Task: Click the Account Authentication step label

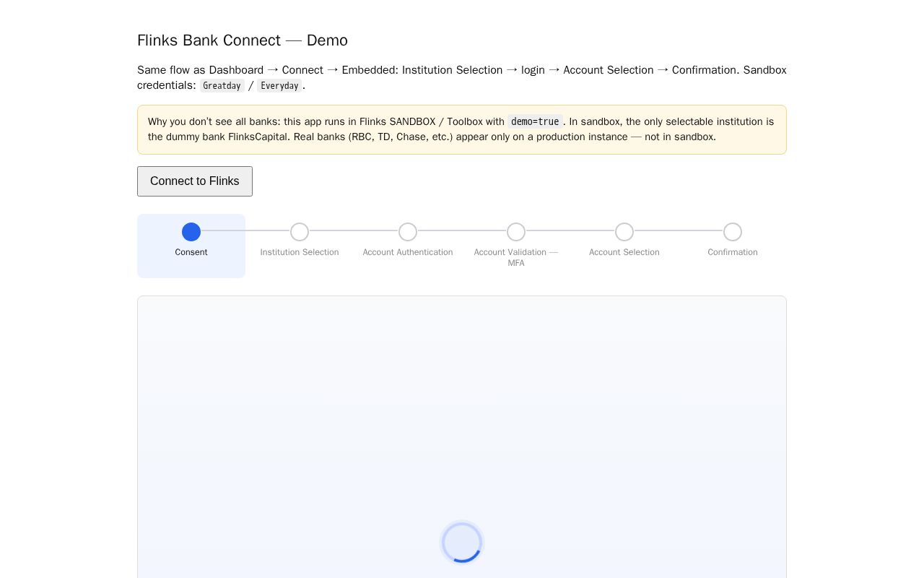Action: click(x=408, y=252)
